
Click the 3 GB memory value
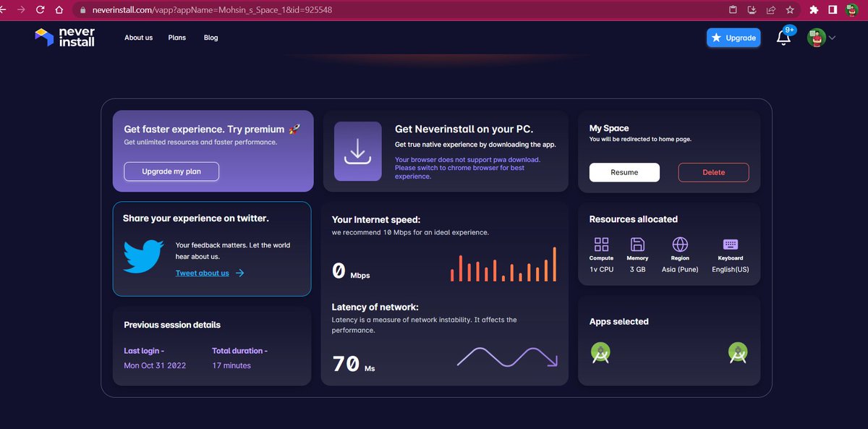point(637,269)
